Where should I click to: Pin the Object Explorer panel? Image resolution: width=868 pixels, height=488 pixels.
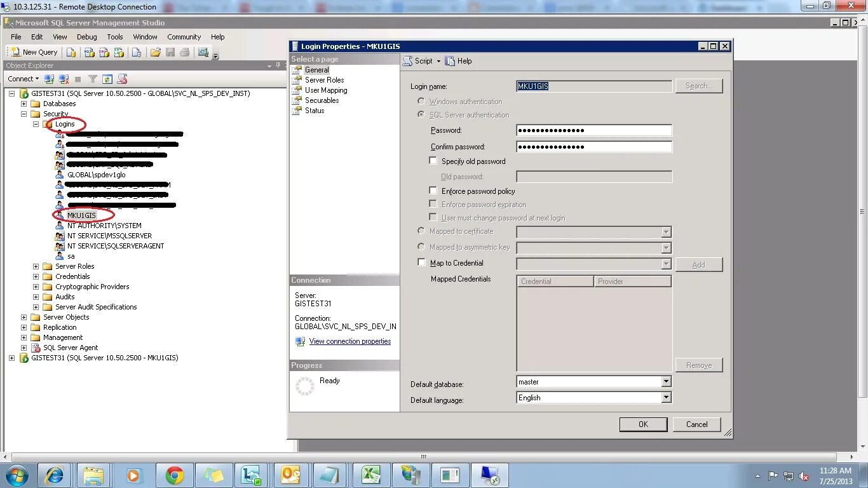click(x=278, y=65)
